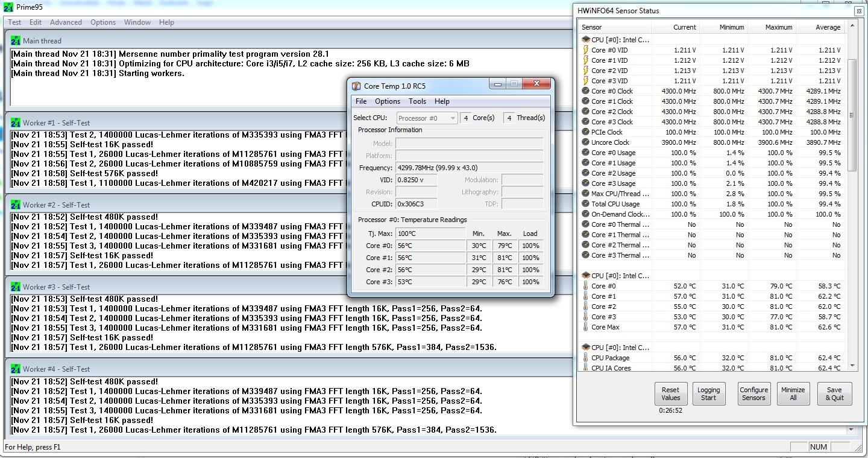The height and width of the screenshot is (458, 868).
Task: Click the CPUID field showing 0x306C3
Action: [x=416, y=204]
